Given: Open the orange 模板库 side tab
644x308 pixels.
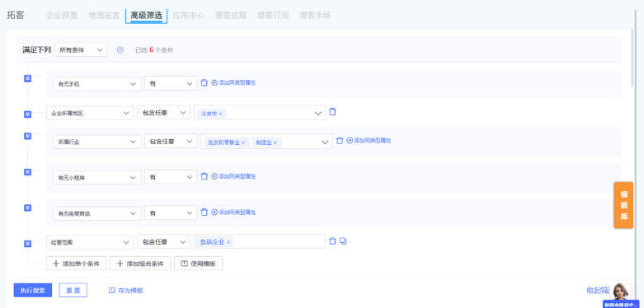Looking at the screenshot, I should (x=623, y=205).
